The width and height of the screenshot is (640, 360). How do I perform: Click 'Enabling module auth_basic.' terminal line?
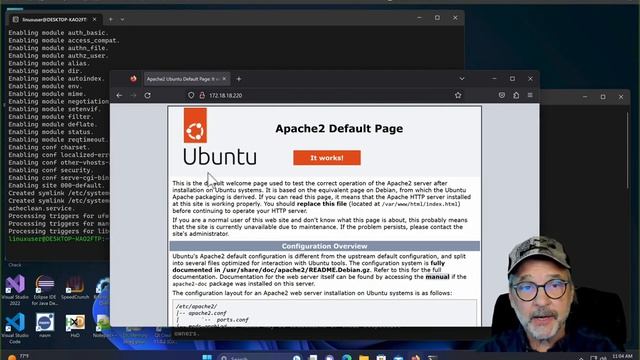58,33
